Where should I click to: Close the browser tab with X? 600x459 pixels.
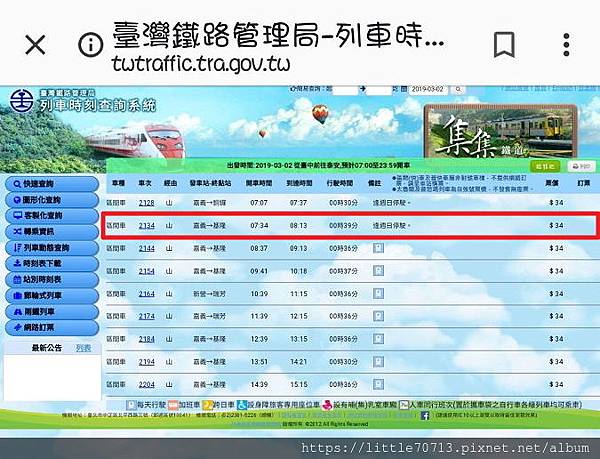pyautogui.click(x=35, y=44)
